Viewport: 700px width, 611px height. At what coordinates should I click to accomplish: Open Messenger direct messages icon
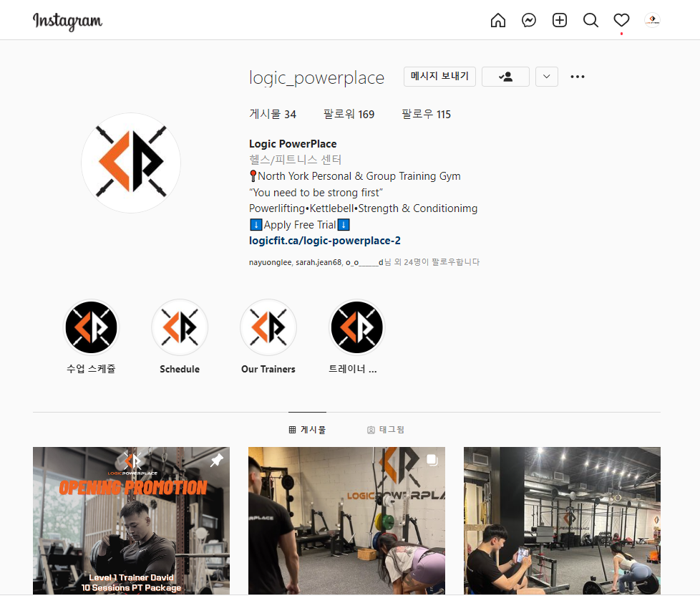[x=528, y=20]
